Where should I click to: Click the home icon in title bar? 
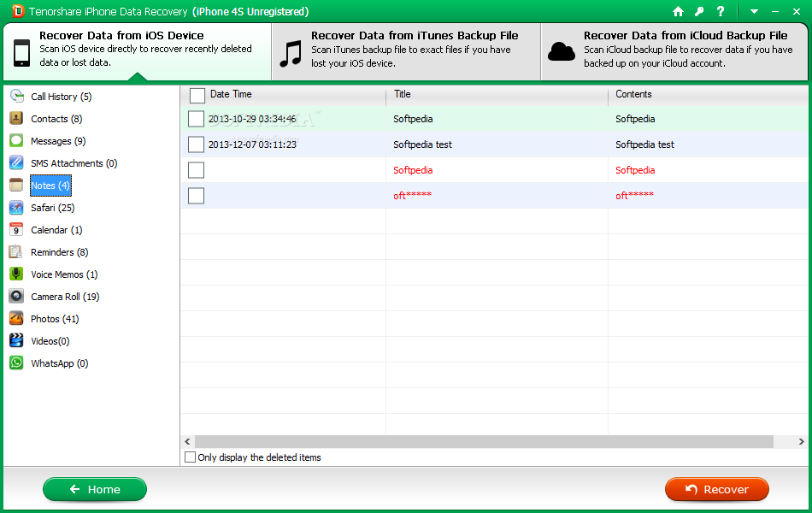click(678, 11)
